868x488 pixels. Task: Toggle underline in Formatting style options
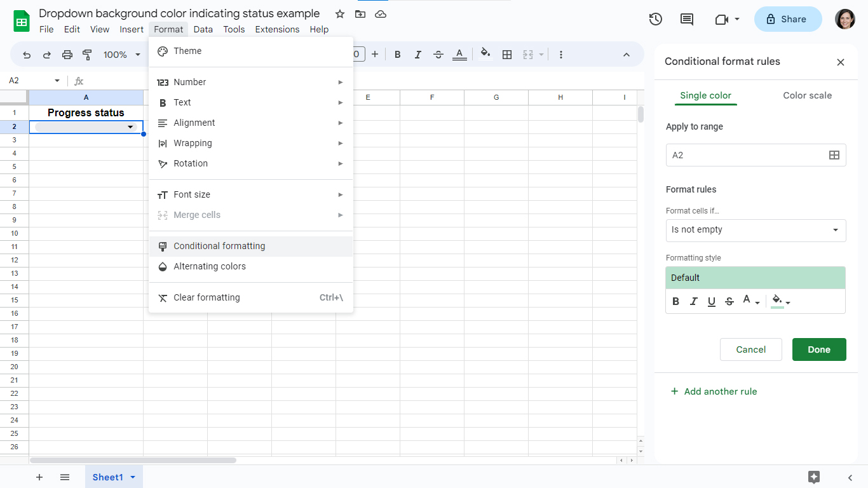[x=711, y=301]
